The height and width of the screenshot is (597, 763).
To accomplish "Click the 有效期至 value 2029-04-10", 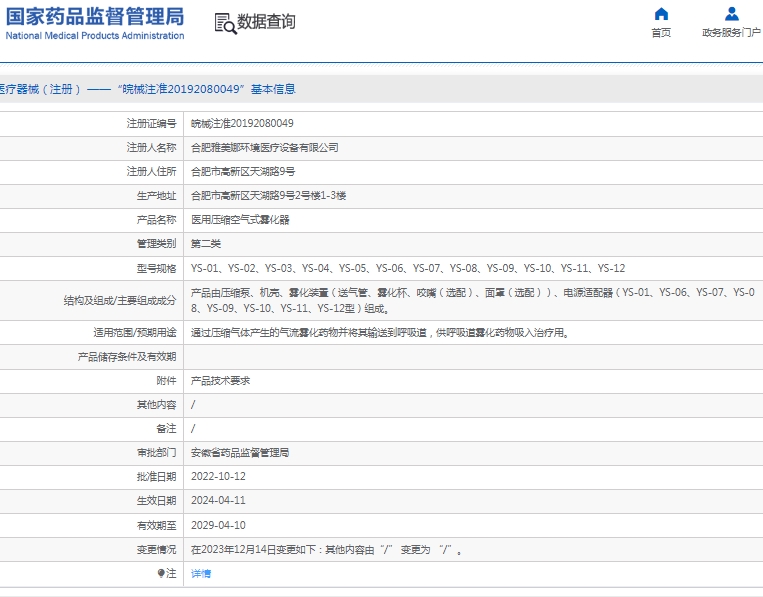I will click(x=218, y=525).
